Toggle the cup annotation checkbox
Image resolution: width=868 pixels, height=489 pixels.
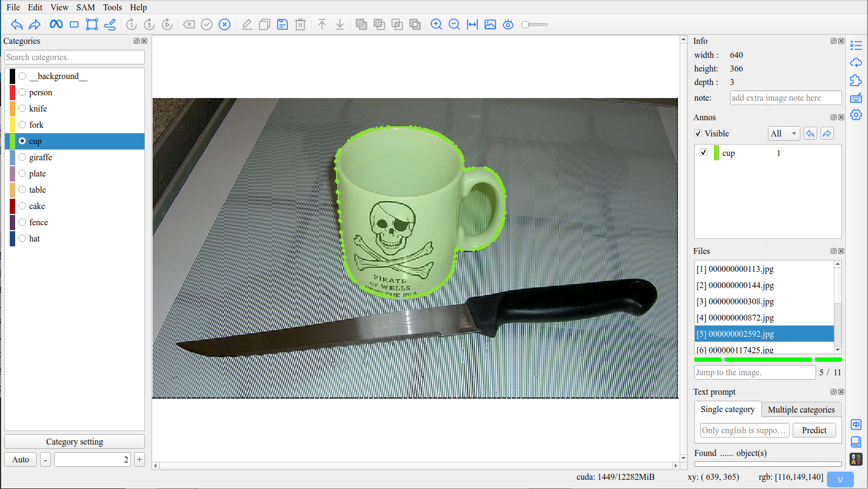[703, 152]
